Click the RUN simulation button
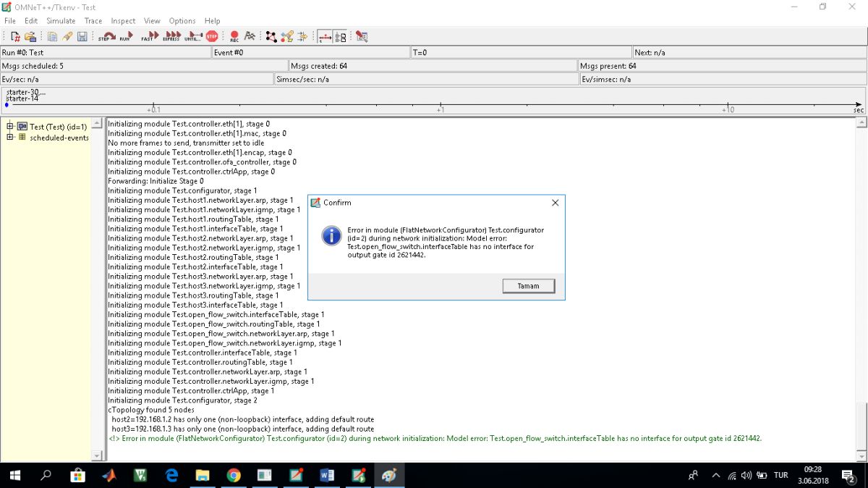The height and width of the screenshot is (488, 868). 127,36
